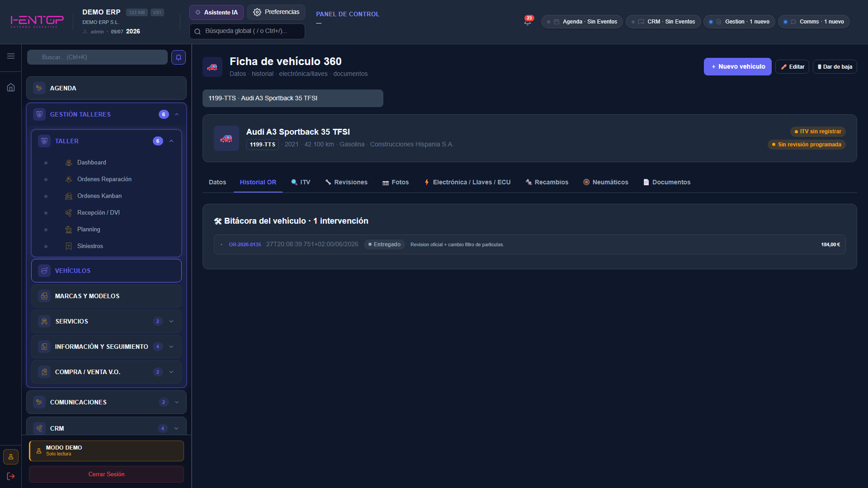Open Preferencias settings
Image resolution: width=868 pixels, height=488 pixels.
276,12
